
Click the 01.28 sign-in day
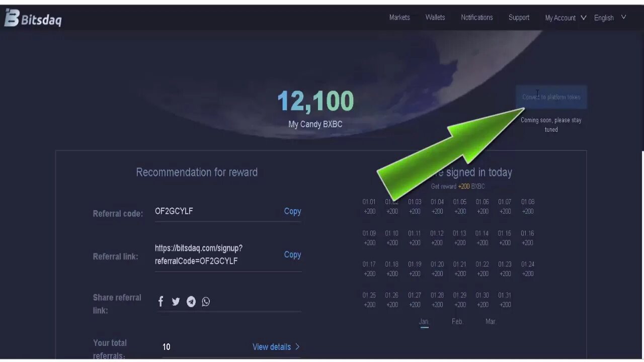click(437, 300)
